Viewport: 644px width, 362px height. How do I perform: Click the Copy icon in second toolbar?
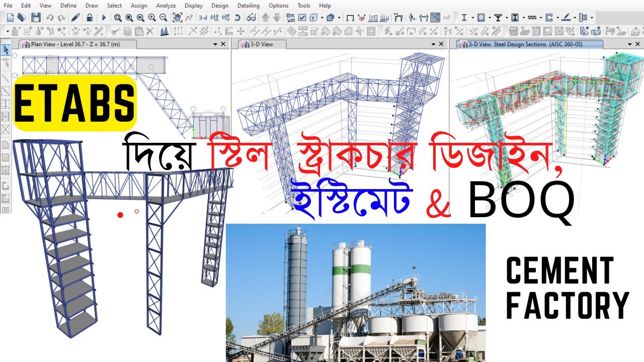coord(128,31)
